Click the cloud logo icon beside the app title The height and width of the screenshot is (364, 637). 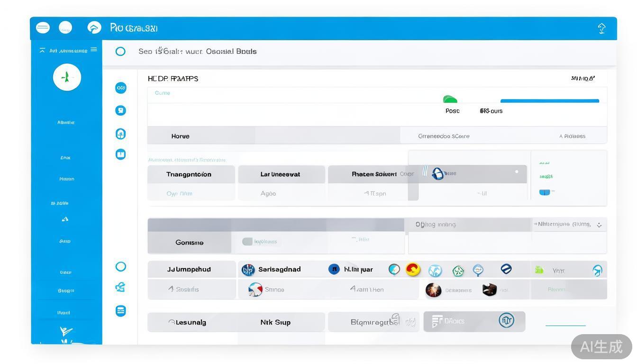tap(94, 27)
